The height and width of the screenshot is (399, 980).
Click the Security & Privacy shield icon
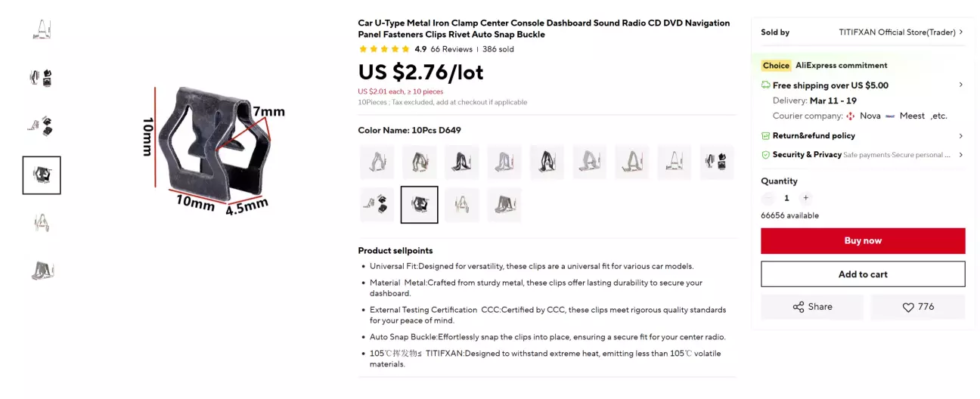766,155
